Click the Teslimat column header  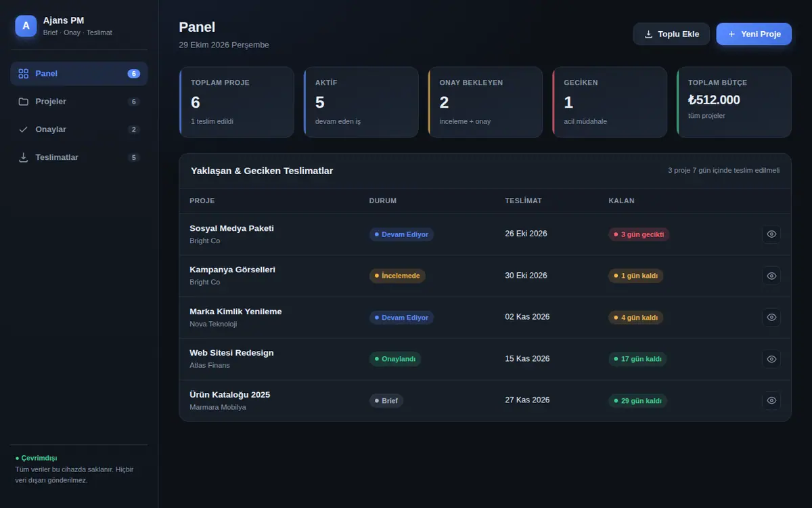click(523, 200)
